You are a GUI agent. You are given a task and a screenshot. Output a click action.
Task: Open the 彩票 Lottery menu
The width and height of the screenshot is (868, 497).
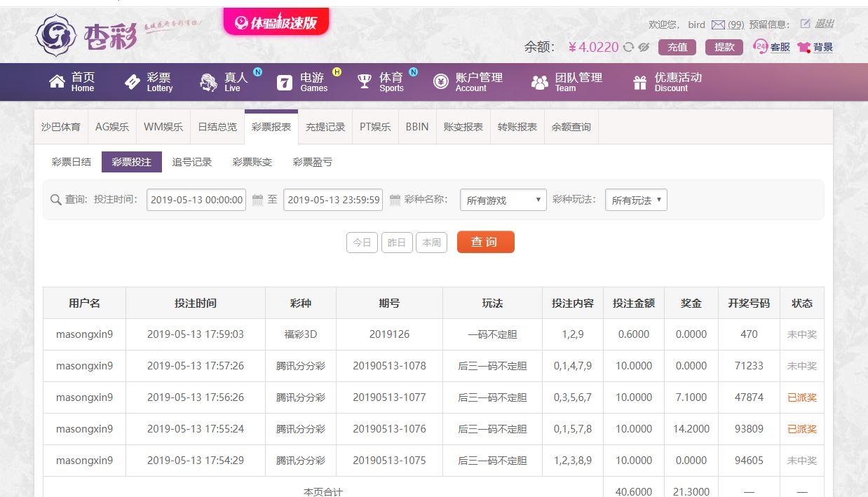point(148,82)
